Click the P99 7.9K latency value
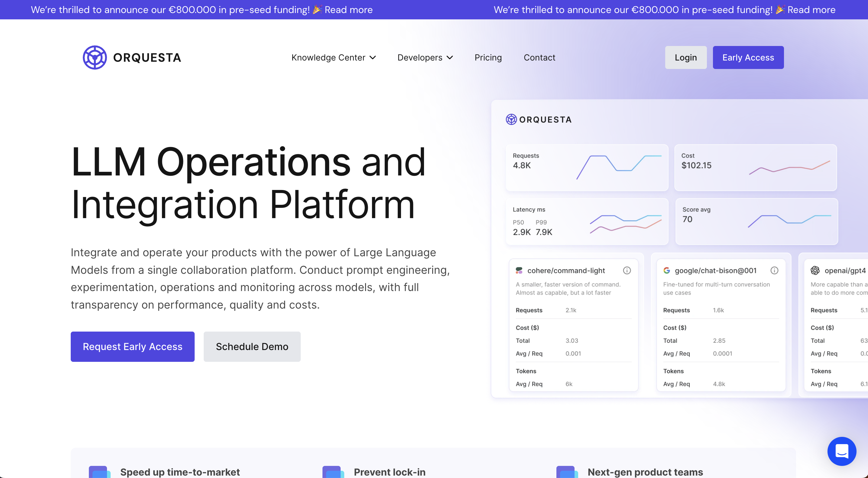This screenshot has width=868, height=478. 544,232
